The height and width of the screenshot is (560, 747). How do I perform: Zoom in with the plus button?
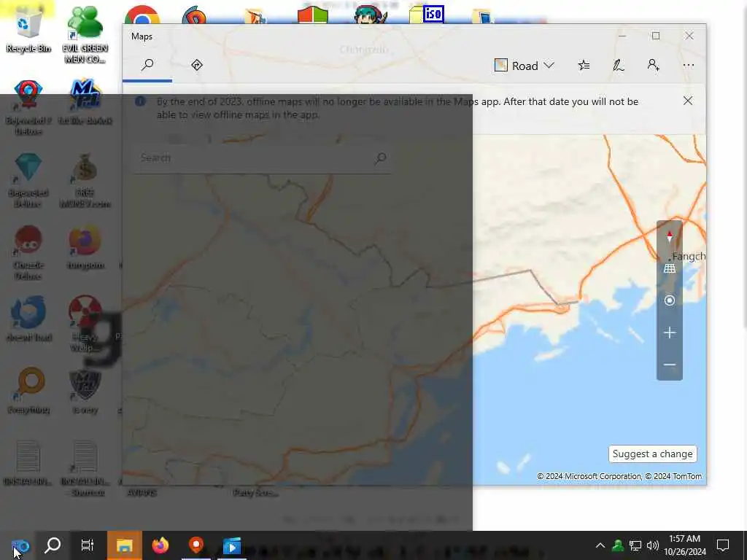670,332
